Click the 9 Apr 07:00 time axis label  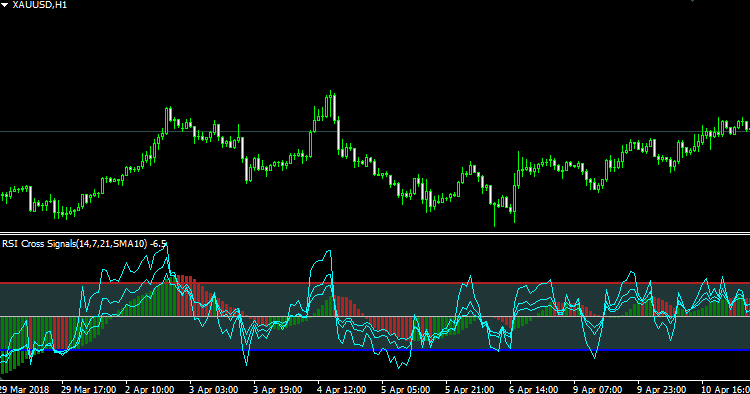(597, 389)
